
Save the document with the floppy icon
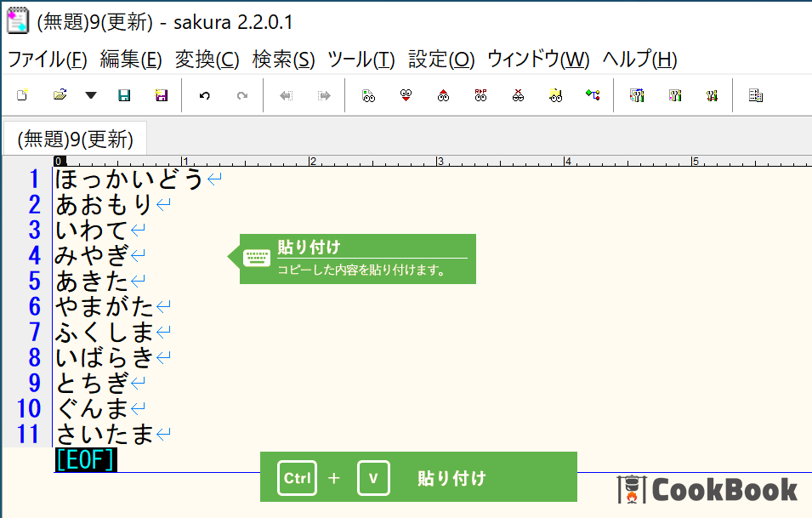point(124,95)
